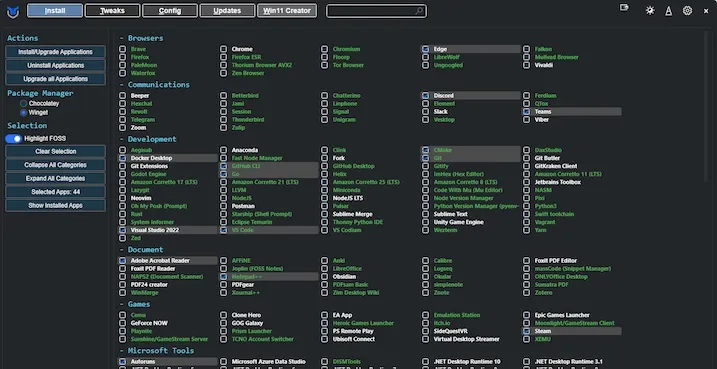Viewport: 717px width, 369px height.
Task: Collapse the Microsoft Tools category
Action: [x=157, y=351]
